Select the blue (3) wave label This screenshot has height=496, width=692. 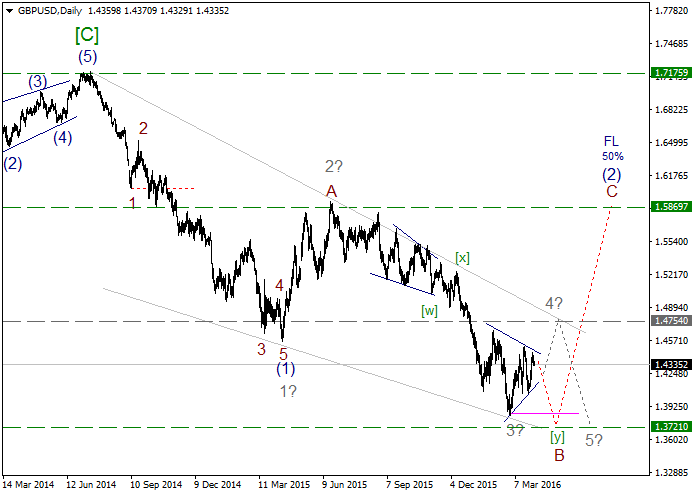pos(38,82)
